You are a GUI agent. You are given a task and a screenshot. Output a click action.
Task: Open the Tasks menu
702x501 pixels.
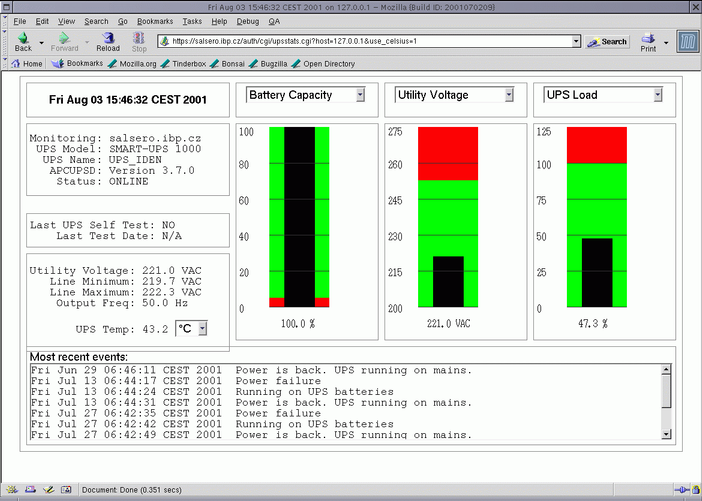[x=192, y=21]
